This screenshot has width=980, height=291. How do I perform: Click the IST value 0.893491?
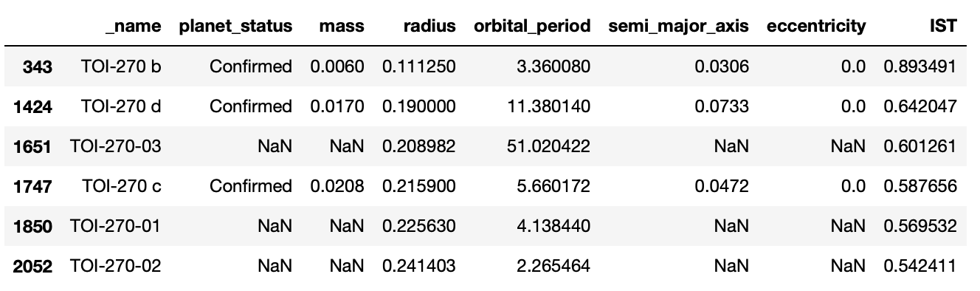point(920,66)
